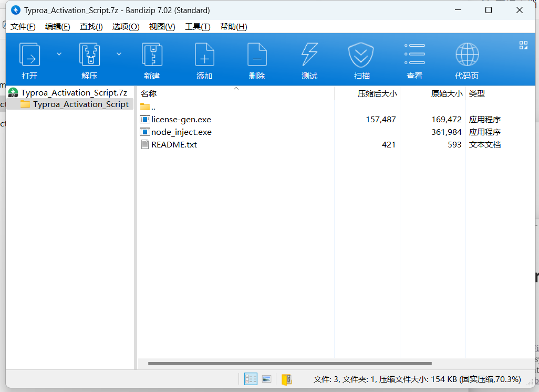539x392 pixels.
Task: Click the Delete (删除) toolbar icon
Action: (257, 54)
